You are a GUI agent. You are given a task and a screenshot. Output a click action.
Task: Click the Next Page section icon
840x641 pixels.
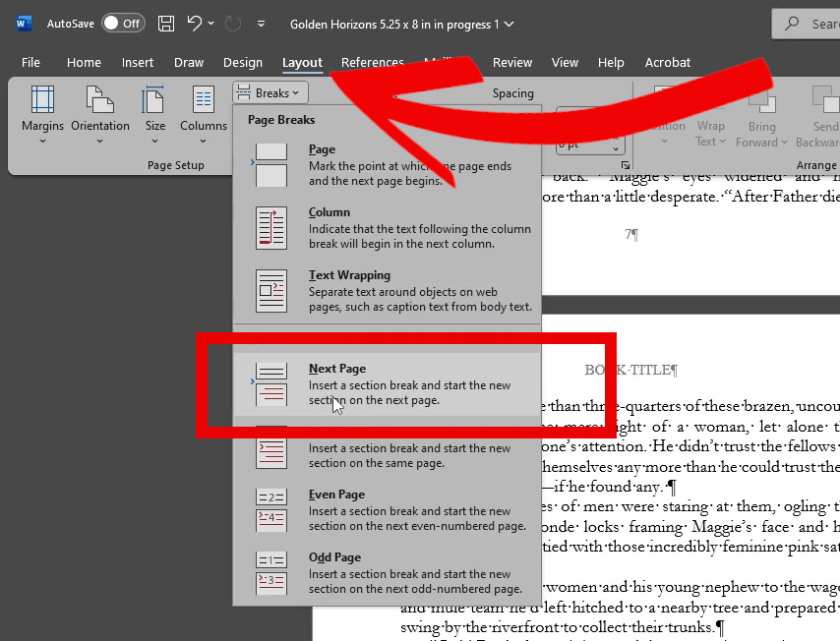point(271,384)
